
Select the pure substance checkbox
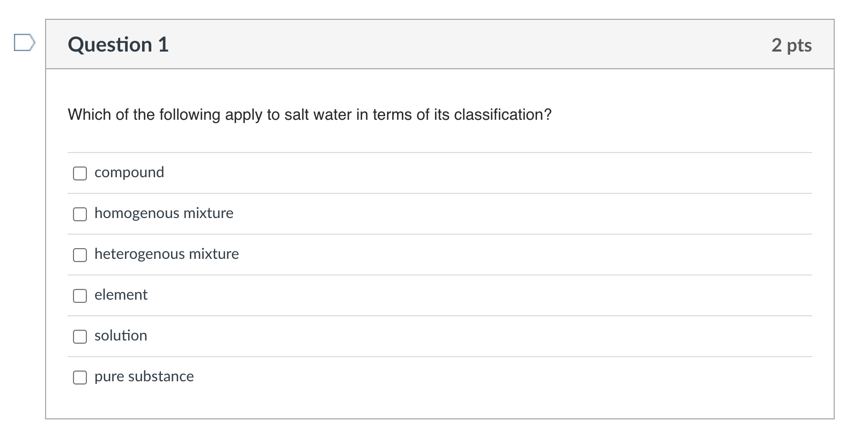coord(79,378)
